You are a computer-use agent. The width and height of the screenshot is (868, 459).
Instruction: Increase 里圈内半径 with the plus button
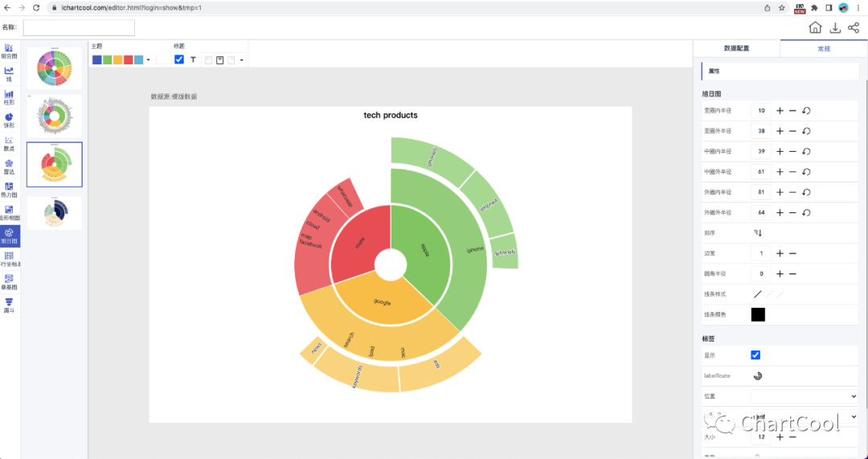coord(780,110)
